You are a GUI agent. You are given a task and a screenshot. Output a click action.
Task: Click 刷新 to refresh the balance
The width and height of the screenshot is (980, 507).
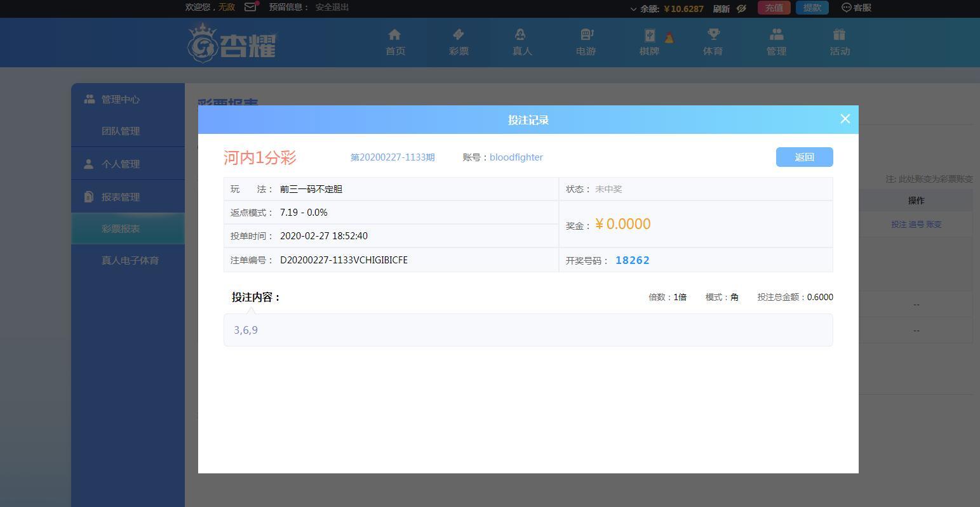tap(721, 8)
